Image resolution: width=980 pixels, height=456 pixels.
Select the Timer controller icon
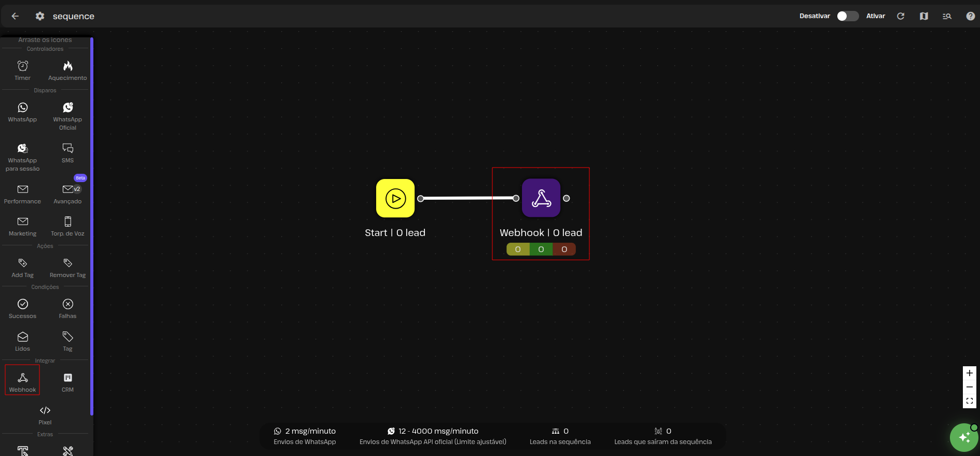(22, 66)
